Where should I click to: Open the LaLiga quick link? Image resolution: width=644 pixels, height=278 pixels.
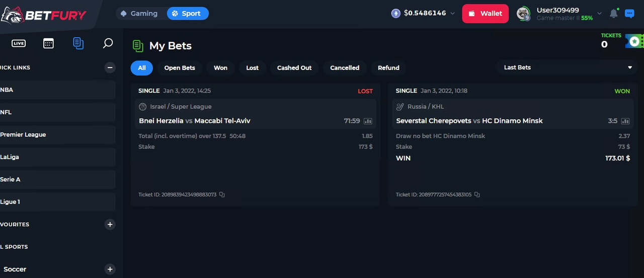tap(57, 157)
